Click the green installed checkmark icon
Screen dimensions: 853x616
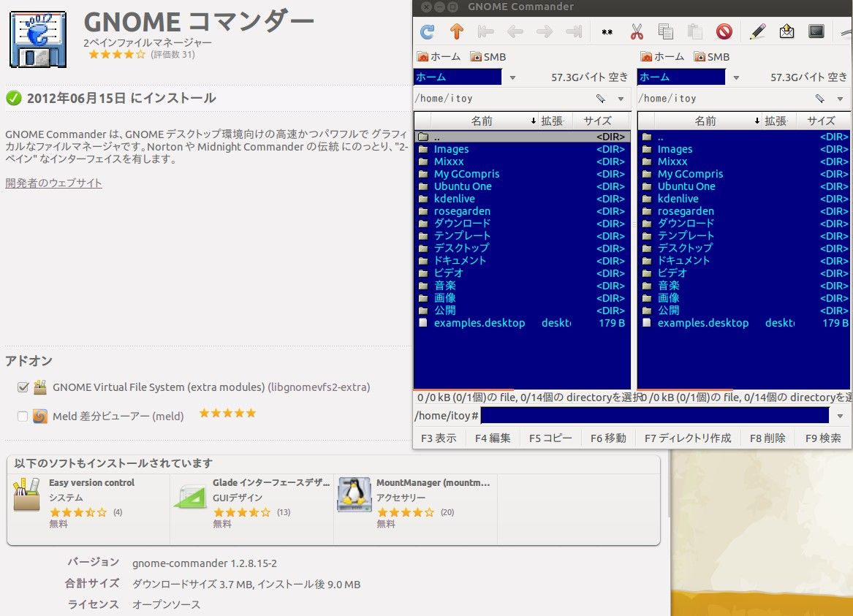[x=14, y=99]
